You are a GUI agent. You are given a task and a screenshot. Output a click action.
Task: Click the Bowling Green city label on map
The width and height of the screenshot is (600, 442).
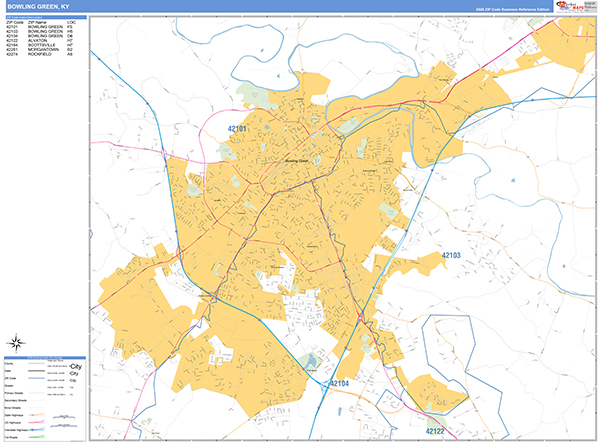299,161
